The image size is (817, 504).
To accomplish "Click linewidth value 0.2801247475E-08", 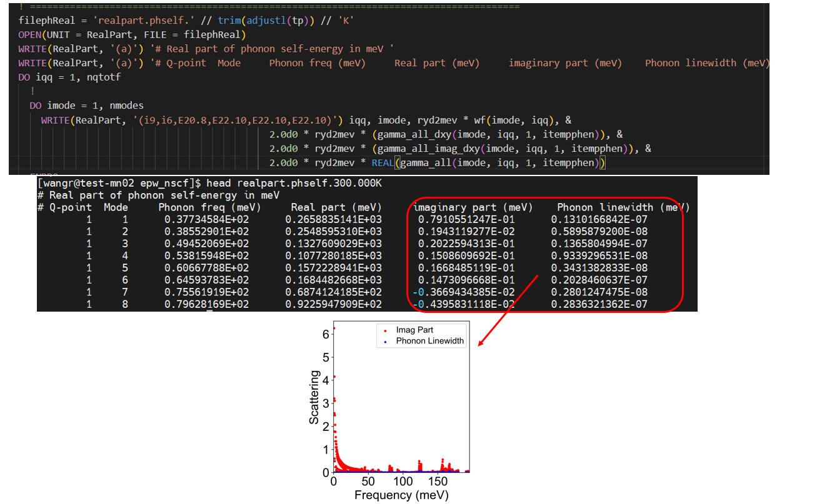I will coord(599,292).
